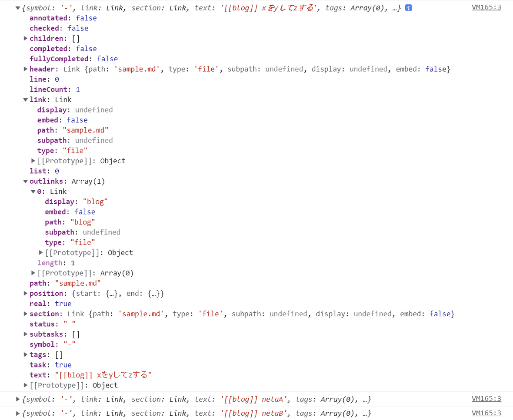This screenshot has height=420, width=513.
Task: Open VM165:3 link on the netaA row
Action: point(486,399)
